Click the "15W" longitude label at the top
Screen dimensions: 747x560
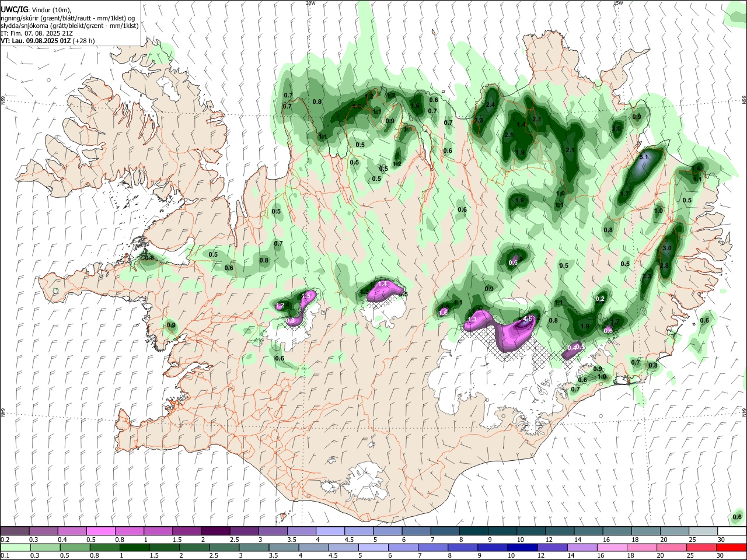click(619, 3)
